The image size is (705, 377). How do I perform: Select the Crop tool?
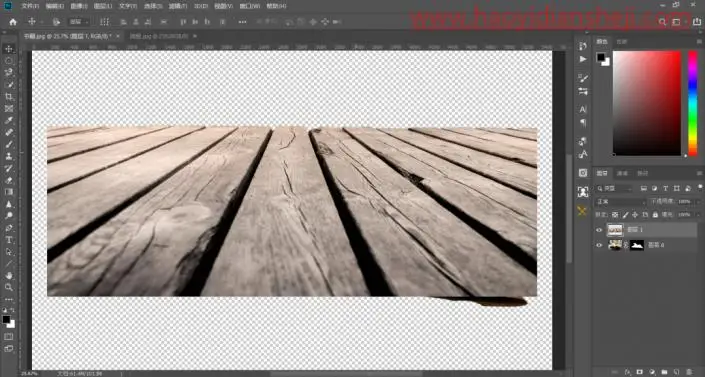9,97
